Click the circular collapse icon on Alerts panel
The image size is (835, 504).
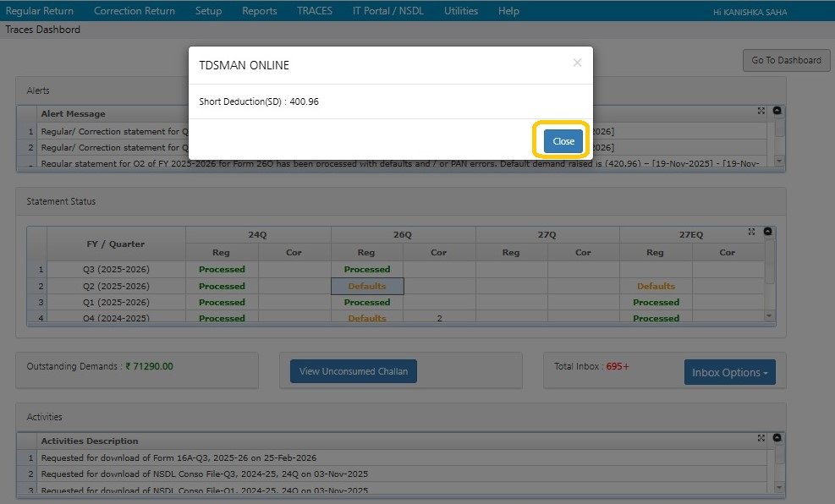[776, 111]
